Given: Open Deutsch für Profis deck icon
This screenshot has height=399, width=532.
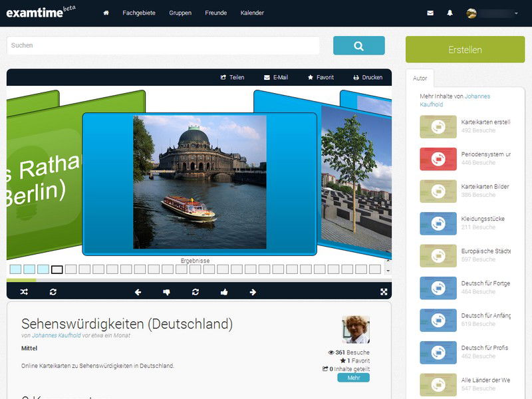Looking at the screenshot, I should 438,352.
